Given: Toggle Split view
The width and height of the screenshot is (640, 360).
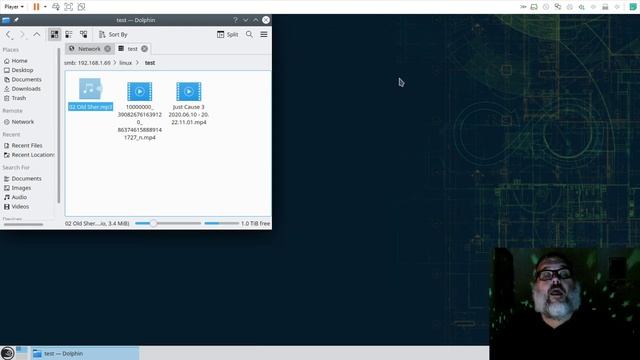Looking at the screenshot, I should (x=228, y=35).
